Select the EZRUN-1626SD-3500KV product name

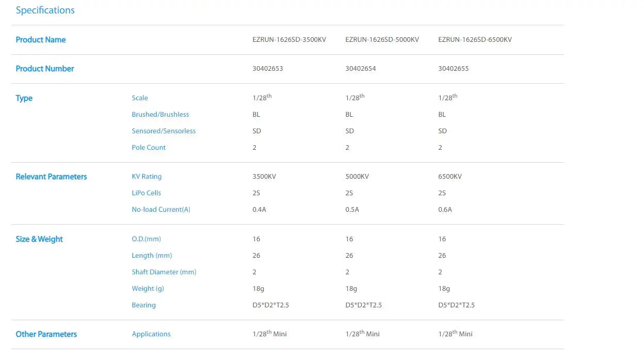pos(289,40)
